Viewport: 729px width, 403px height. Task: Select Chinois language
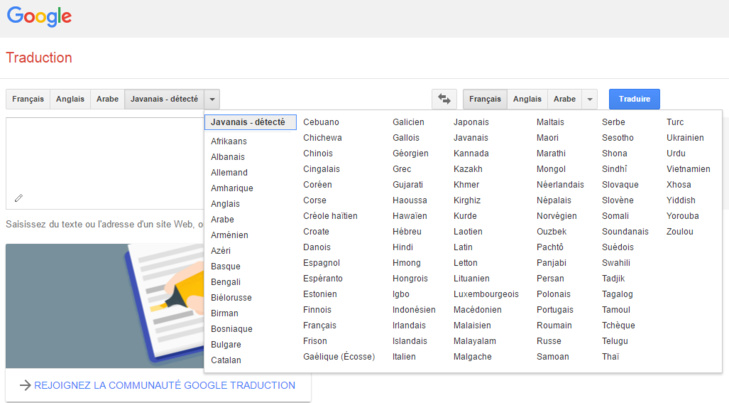pyautogui.click(x=318, y=153)
